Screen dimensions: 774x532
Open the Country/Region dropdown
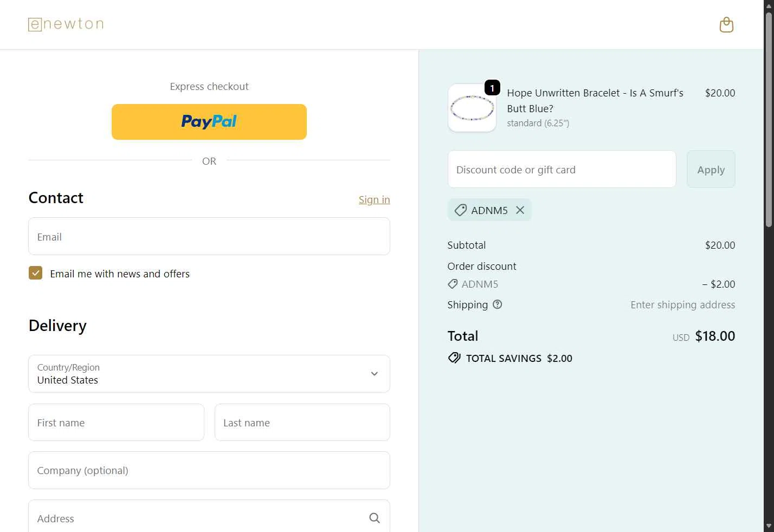[x=209, y=374]
